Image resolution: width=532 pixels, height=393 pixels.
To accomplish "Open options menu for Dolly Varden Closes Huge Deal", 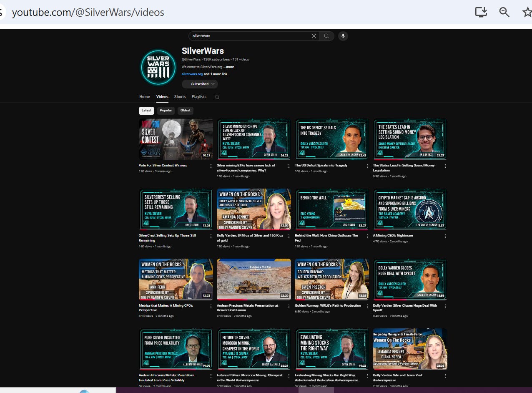I will (x=445, y=306).
